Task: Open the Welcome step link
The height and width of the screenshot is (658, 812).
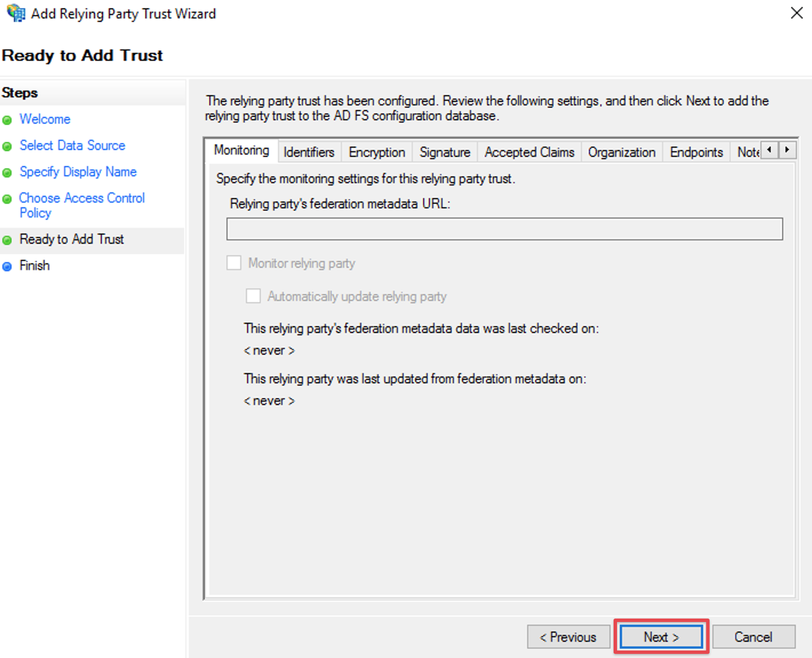Action: (x=45, y=119)
